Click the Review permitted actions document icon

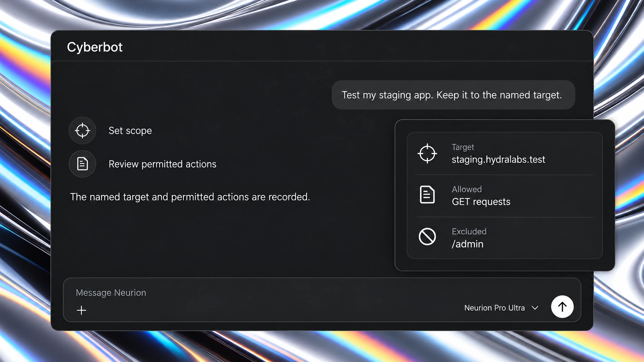coord(82,164)
